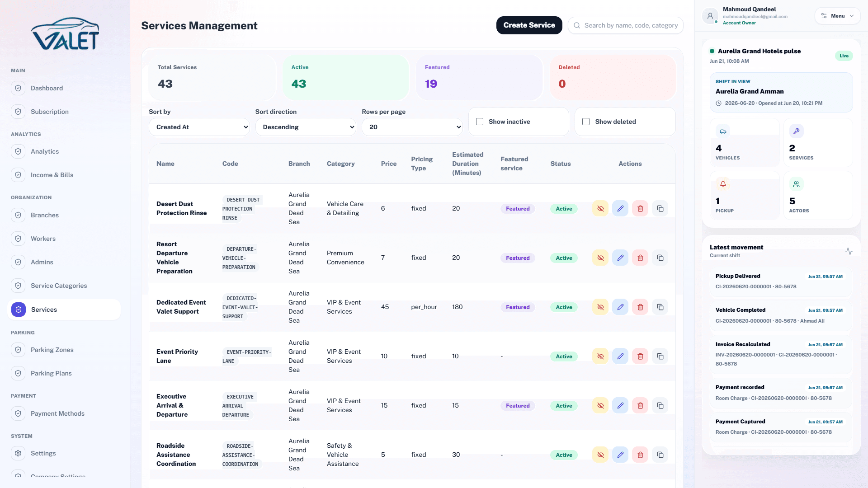Open the Actors pulse card
The height and width of the screenshot is (488, 868).
coord(818,195)
